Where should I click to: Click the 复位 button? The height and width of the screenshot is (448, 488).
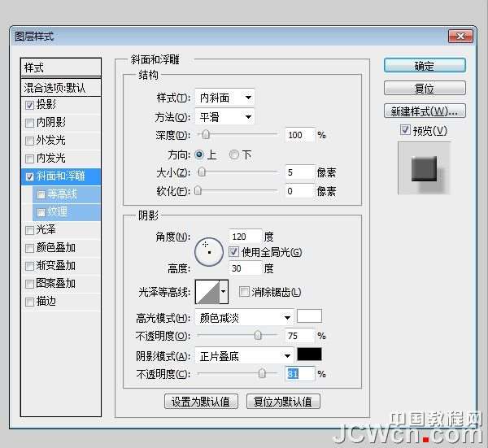(x=425, y=89)
